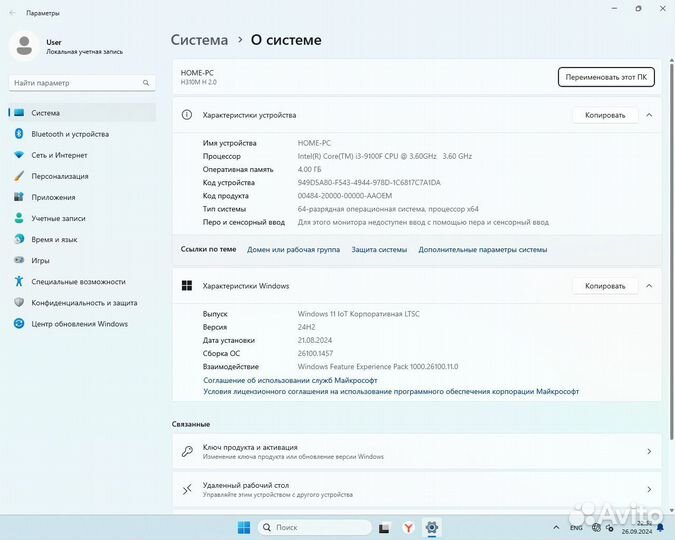
Task: Show hidden tray icons chevron
Action: pos(556,527)
